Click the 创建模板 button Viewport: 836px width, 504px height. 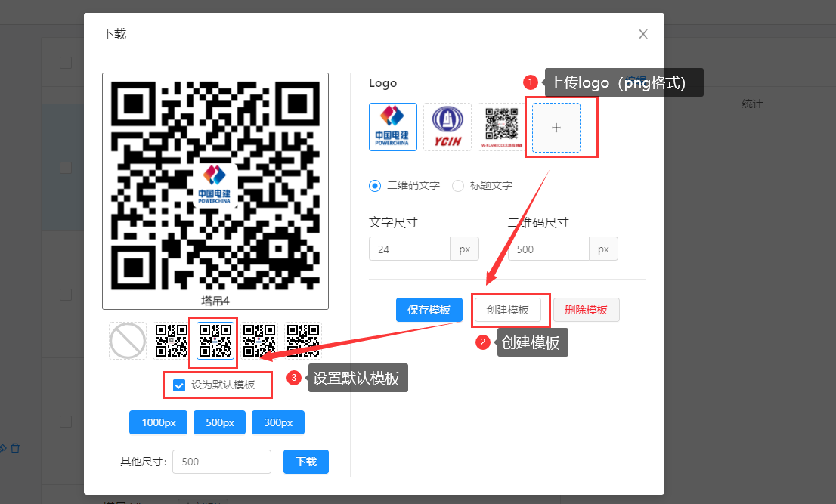click(510, 310)
